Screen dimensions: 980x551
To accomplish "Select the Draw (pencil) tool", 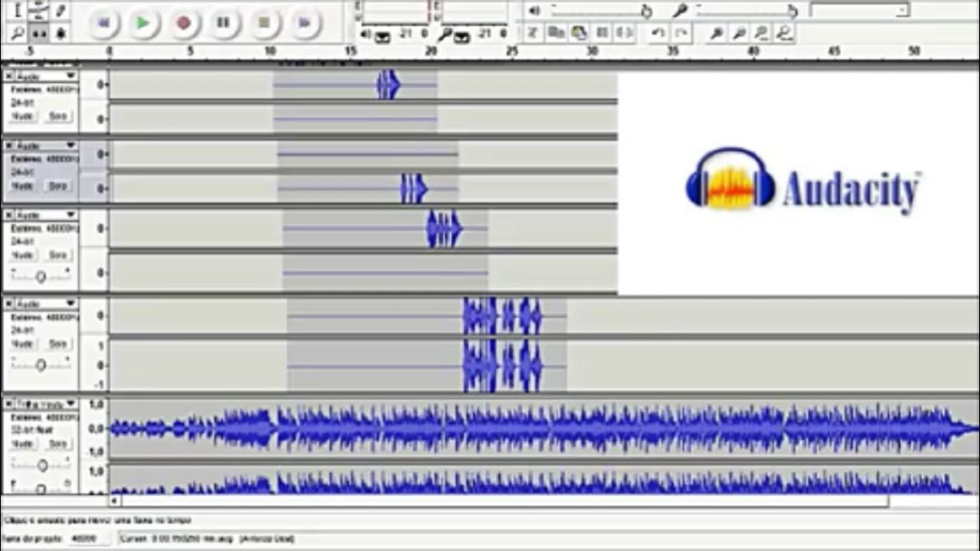I will [60, 10].
